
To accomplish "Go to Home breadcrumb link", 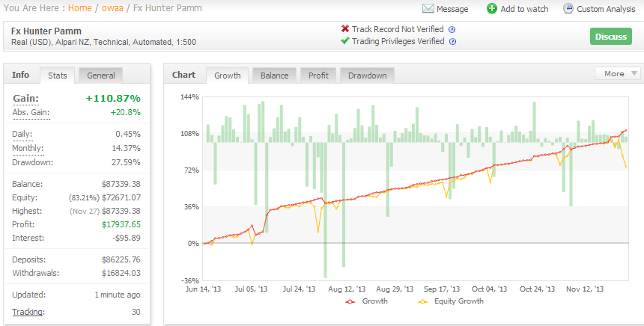I will pos(79,8).
